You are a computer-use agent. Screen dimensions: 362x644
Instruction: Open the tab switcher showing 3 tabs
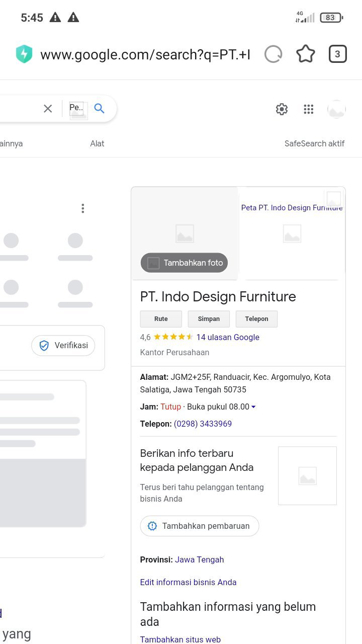click(x=337, y=54)
